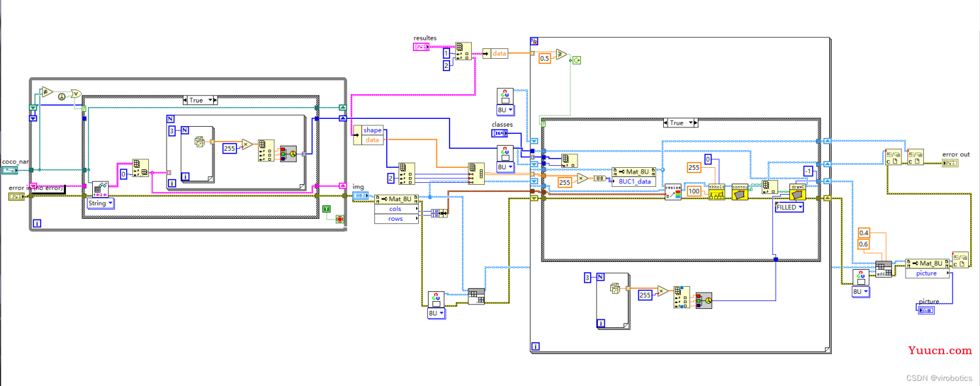
Task: Select the resize image node
Action: tap(672, 191)
